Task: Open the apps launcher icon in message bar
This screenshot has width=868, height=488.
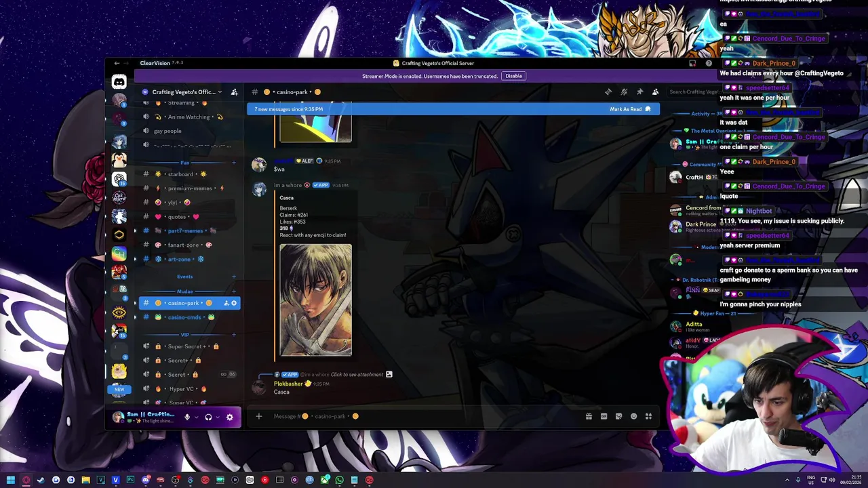Action: 648,416
